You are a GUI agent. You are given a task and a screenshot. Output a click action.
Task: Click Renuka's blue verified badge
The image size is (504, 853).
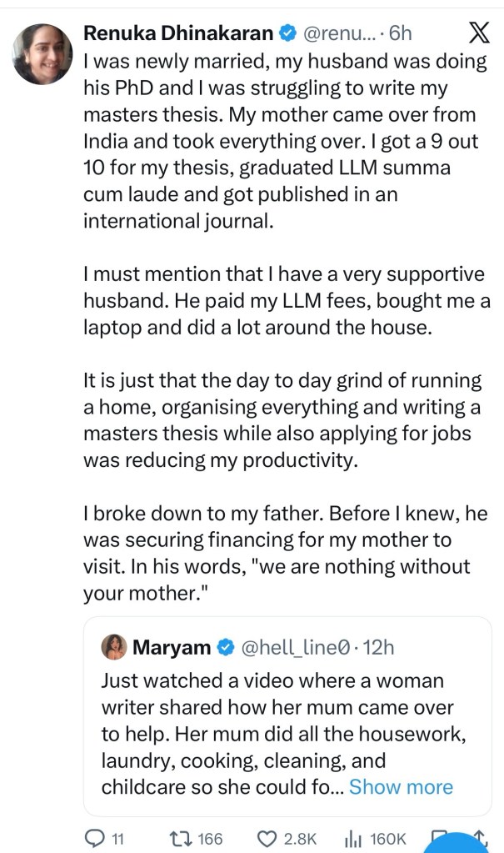tap(287, 34)
